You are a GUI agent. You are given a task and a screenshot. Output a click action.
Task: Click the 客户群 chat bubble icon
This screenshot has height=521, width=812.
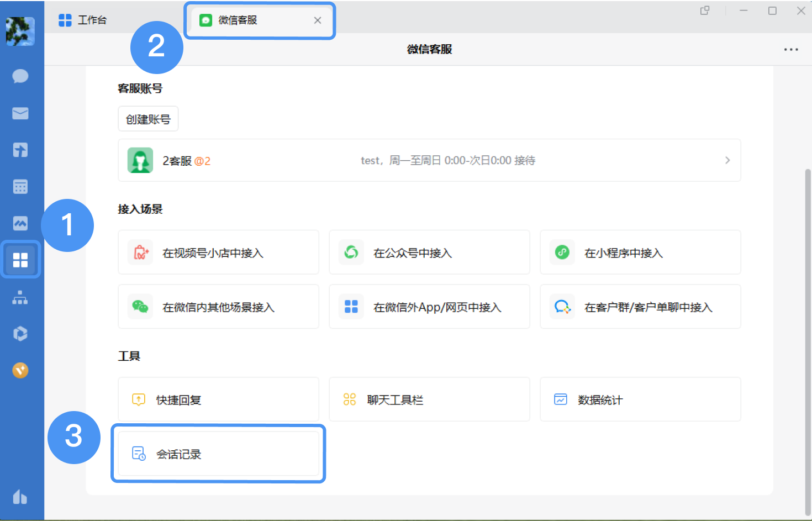pyautogui.click(x=562, y=307)
